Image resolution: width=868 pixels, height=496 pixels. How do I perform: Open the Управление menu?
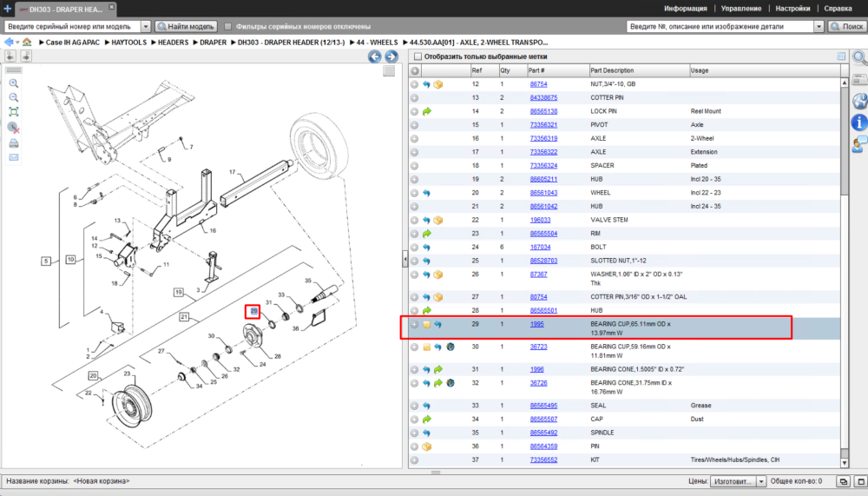tap(741, 9)
